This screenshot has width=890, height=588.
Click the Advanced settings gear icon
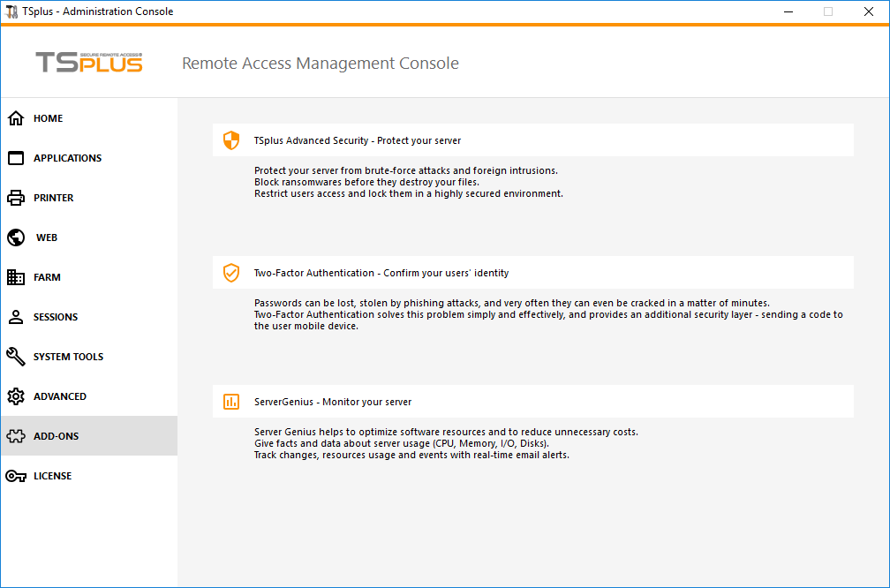tap(15, 396)
